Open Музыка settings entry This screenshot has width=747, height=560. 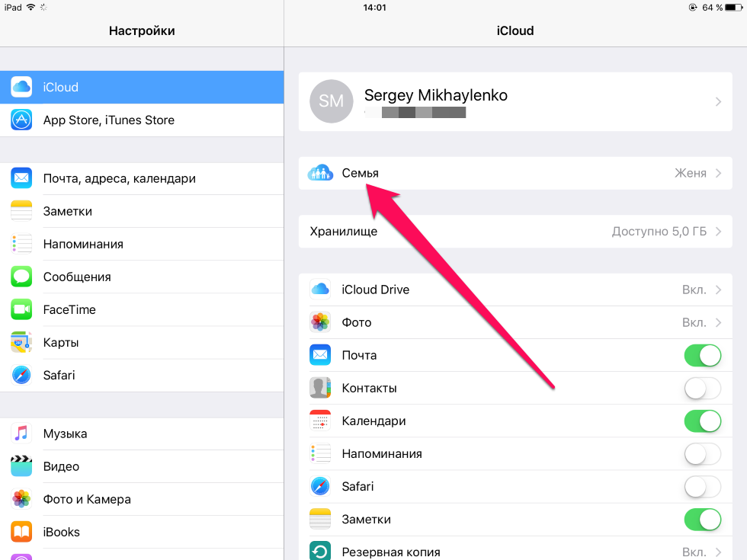142,434
